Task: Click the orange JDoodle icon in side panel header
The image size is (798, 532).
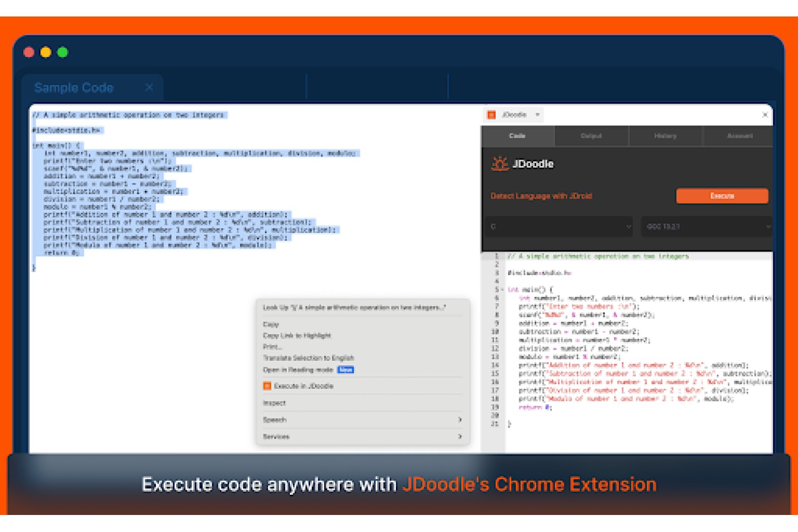Action: [492, 115]
